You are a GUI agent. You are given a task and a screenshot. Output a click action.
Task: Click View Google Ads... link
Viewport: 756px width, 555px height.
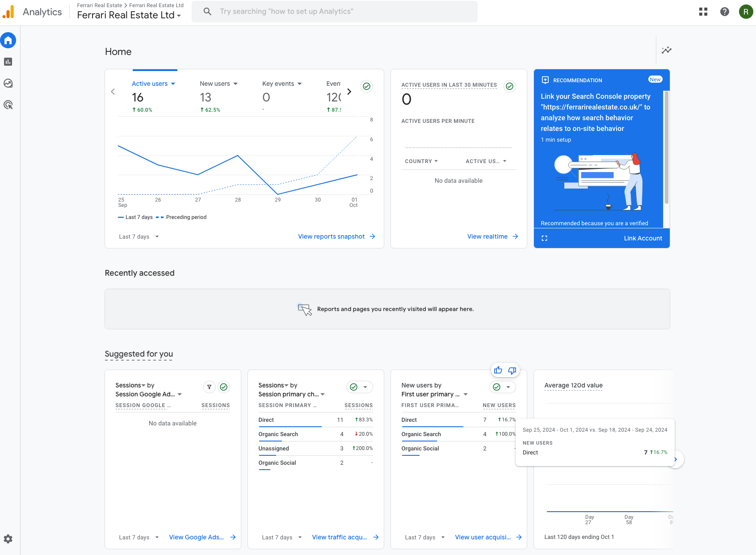pos(202,537)
